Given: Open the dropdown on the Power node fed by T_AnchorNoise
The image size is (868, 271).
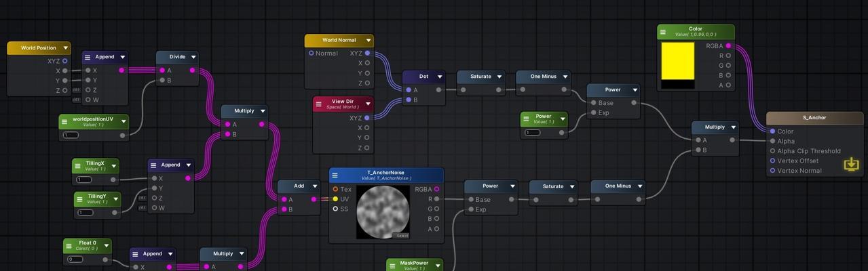Looking at the screenshot, I should [512, 186].
